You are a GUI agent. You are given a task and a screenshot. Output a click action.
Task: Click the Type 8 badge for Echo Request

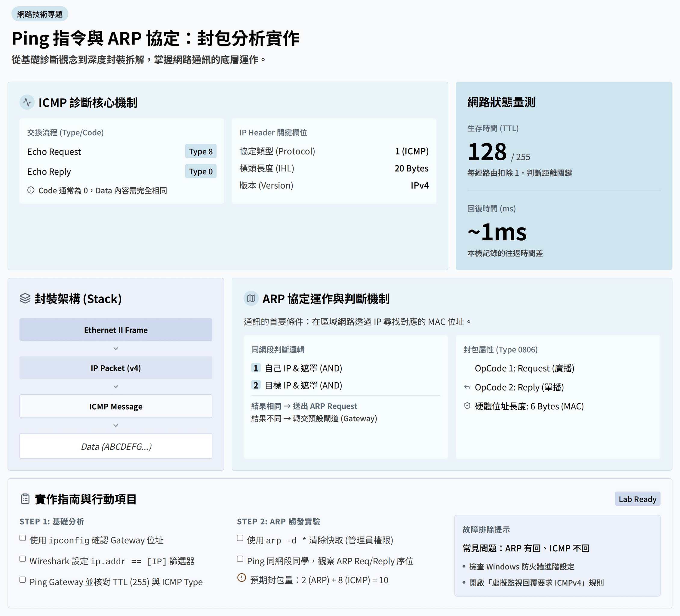[x=201, y=152]
